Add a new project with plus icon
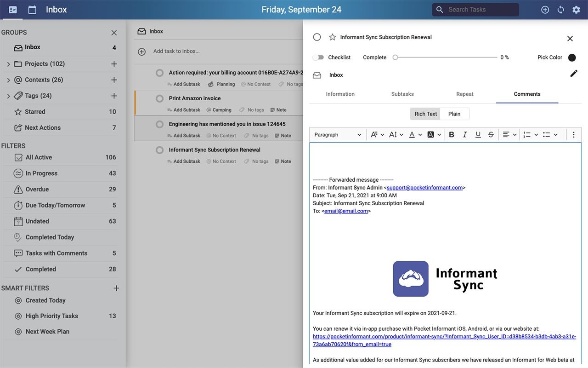 [114, 64]
